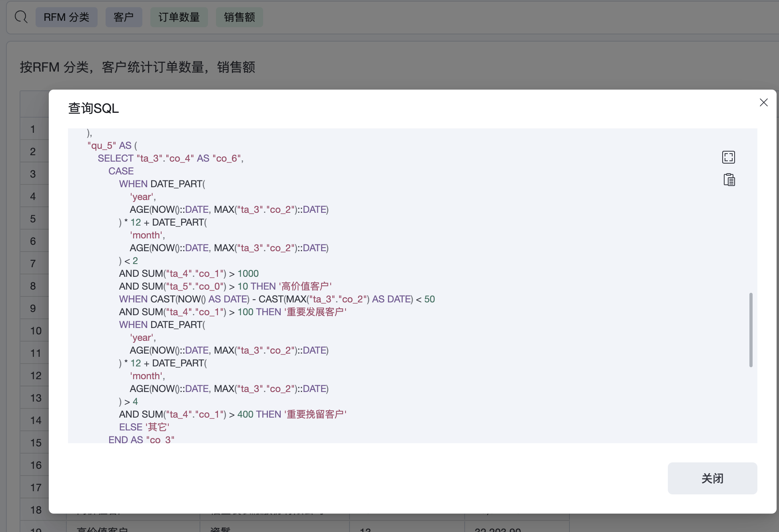Select table row number 10
Viewport: 779px width, 532px height.
click(x=36, y=331)
